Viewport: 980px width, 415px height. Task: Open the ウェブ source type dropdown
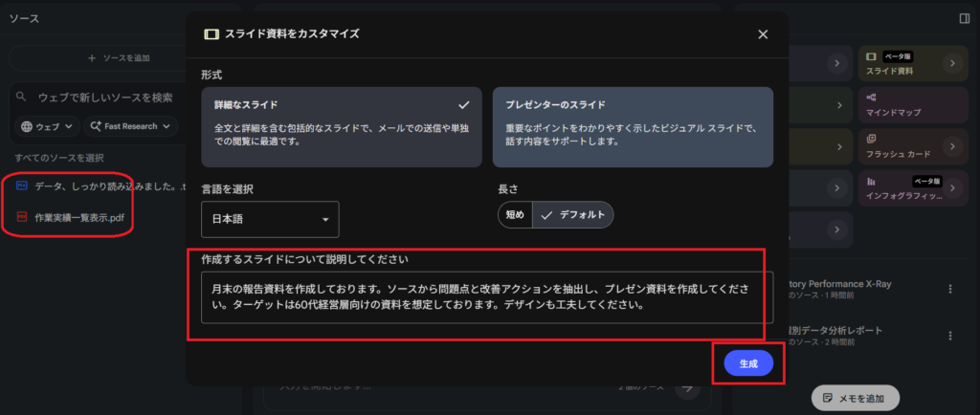pyautogui.click(x=47, y=126)
